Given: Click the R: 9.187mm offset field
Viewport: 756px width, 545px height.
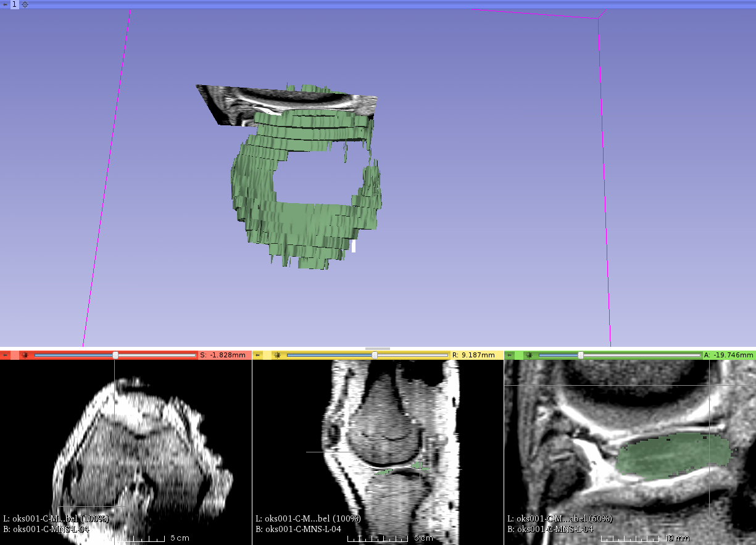Looking at the screenshot, I should coord(477,356).
